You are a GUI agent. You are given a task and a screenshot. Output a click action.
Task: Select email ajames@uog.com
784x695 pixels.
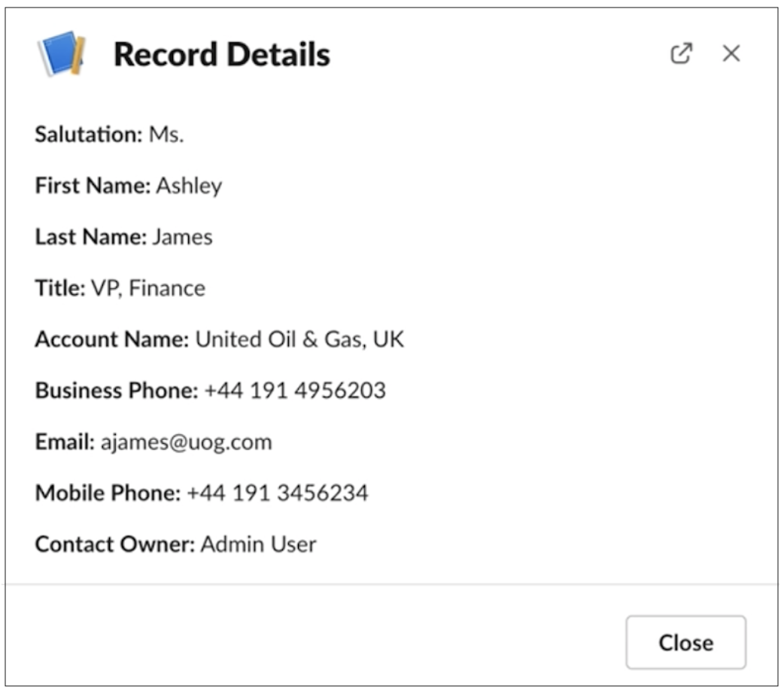[x=187, y=442]
